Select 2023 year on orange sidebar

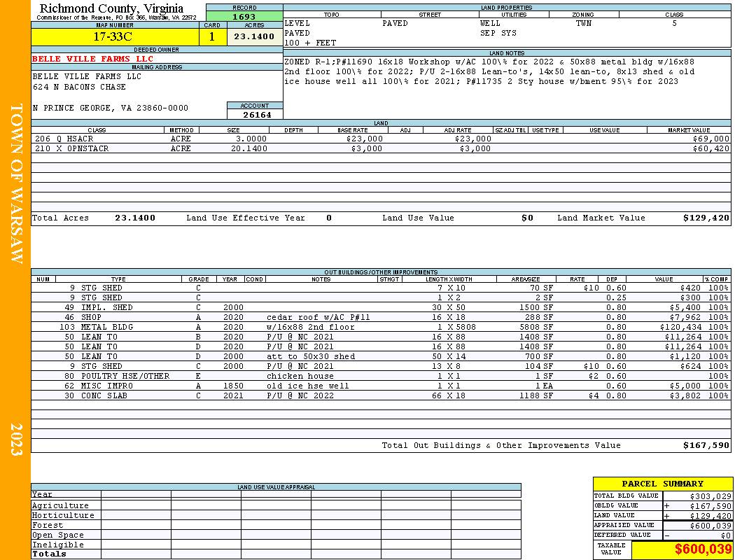click(x=16, y=439)
